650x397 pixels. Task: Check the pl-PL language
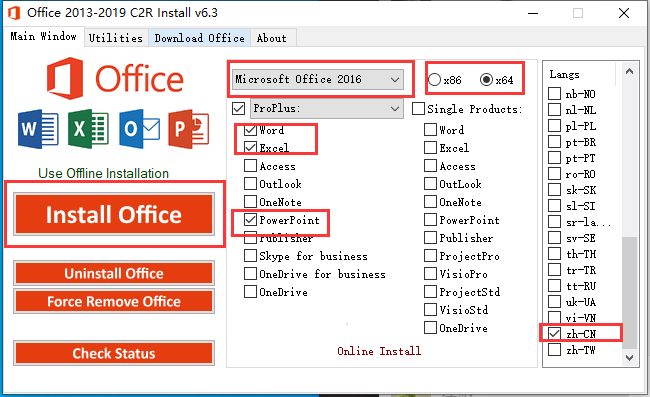[554, 126]
